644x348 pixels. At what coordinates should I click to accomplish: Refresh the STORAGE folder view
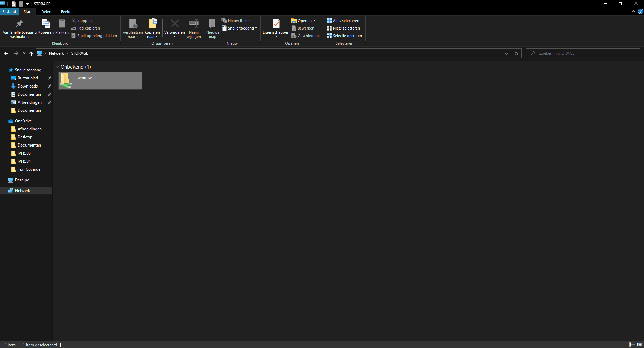(516, 53)
